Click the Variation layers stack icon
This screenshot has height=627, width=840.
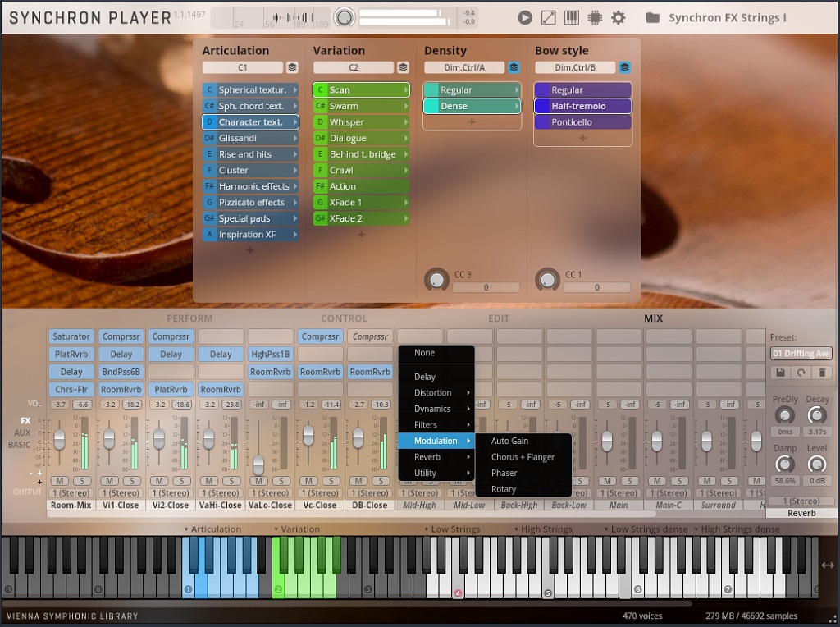[x=403, y=67]
